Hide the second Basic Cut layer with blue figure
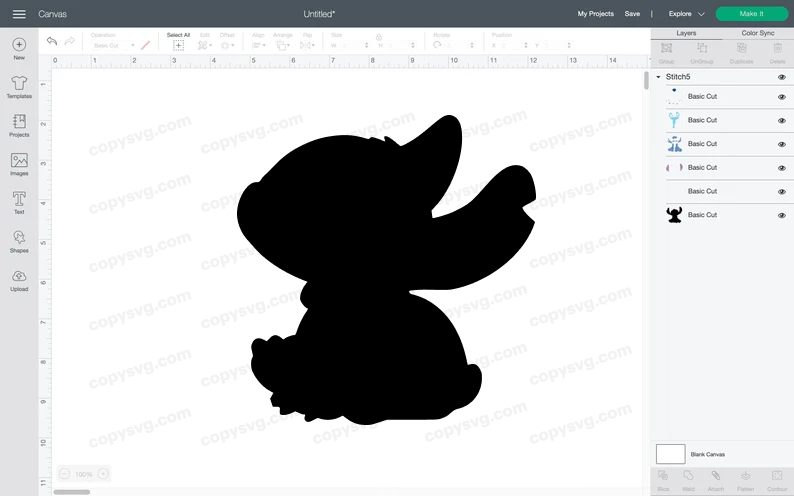Image resolution: width=794 pixels, height=496 pixels. (782, 120)
